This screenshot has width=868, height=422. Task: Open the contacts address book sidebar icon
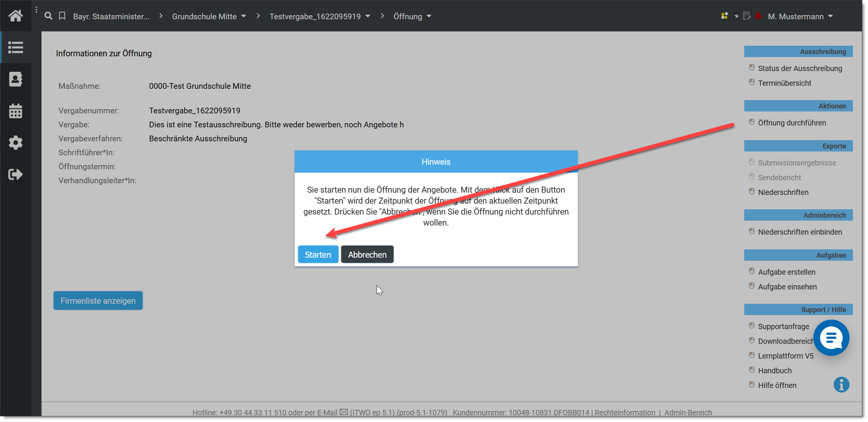(x=15, y=79)
